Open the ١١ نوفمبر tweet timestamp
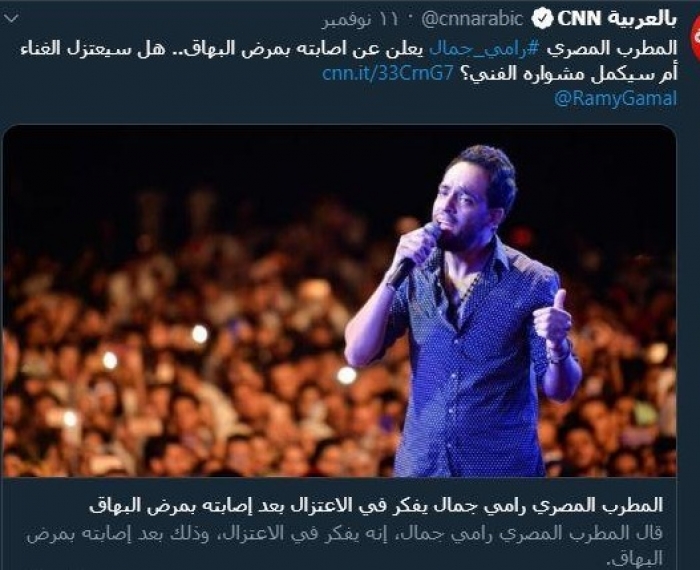 pos(359,20)
